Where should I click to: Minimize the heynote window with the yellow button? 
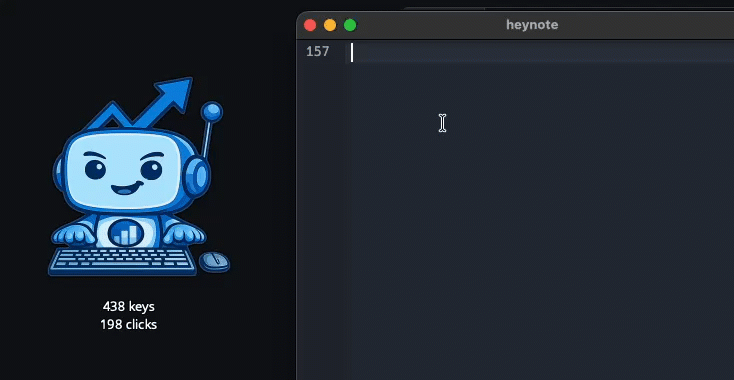pos(330,25)
